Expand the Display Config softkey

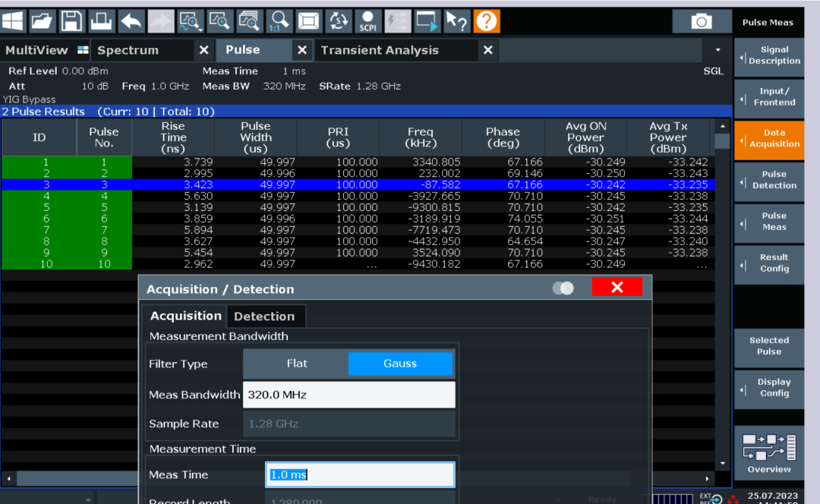coord(768,388)
